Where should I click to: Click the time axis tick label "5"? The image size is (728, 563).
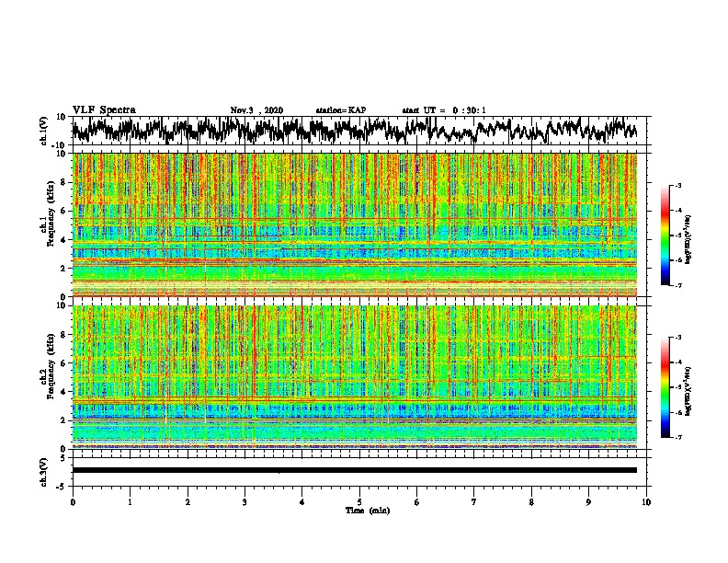coord(359,502)
